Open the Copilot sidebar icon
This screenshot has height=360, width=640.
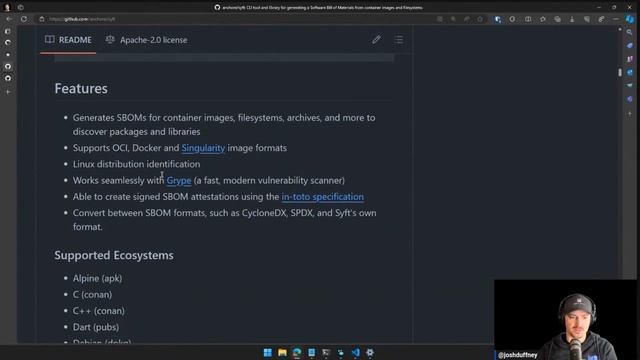tap(630, 19)
